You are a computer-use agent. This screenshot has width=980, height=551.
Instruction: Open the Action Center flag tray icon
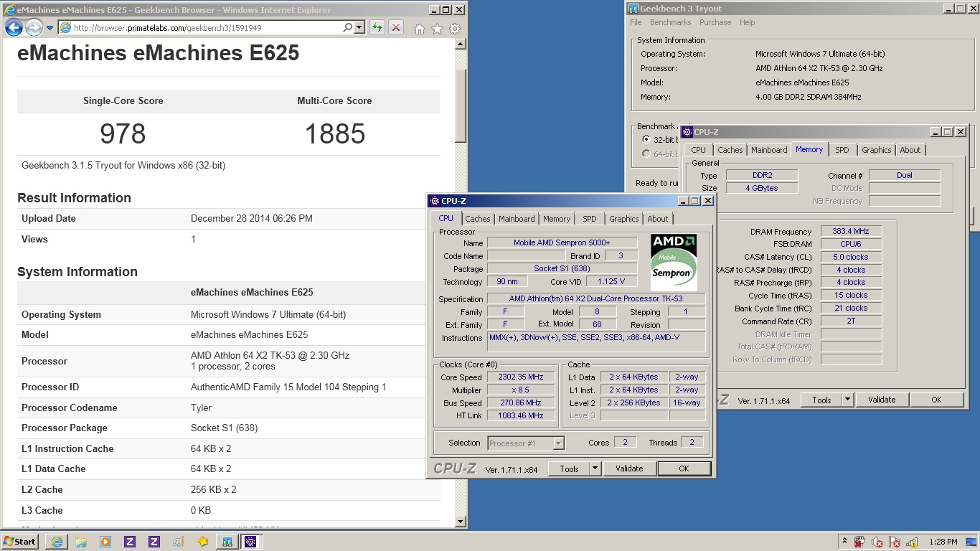tap(895, 542)
